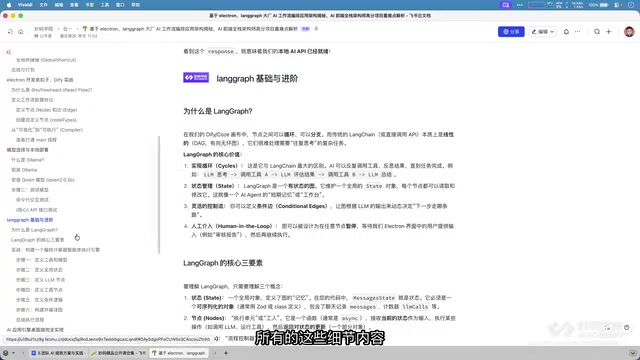This screenshot has width=640, height=360.
Task: Create new document with plus icon
Action: (x=609, y=31)
